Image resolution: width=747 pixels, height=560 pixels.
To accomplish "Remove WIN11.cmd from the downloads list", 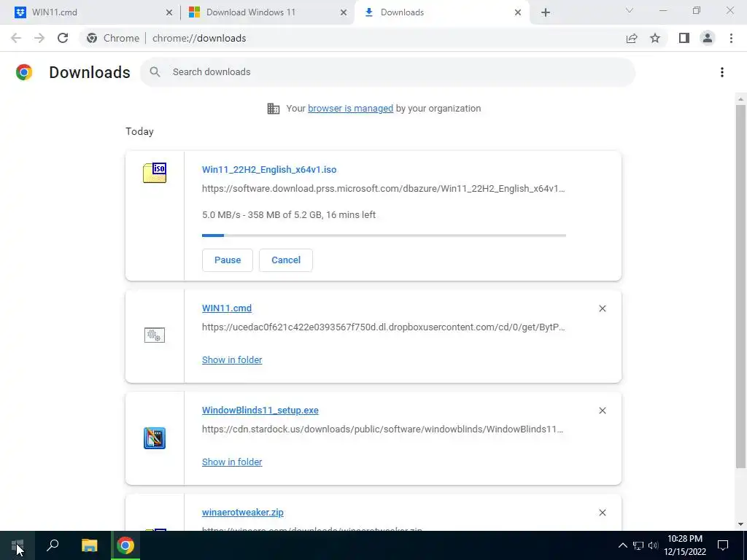I will 602,308.
